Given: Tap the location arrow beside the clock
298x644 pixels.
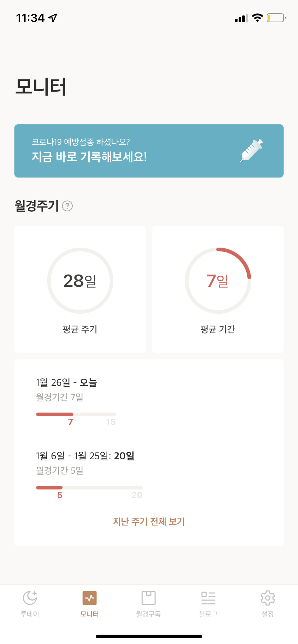Looking at the screenshot, I should coord(53,18).
